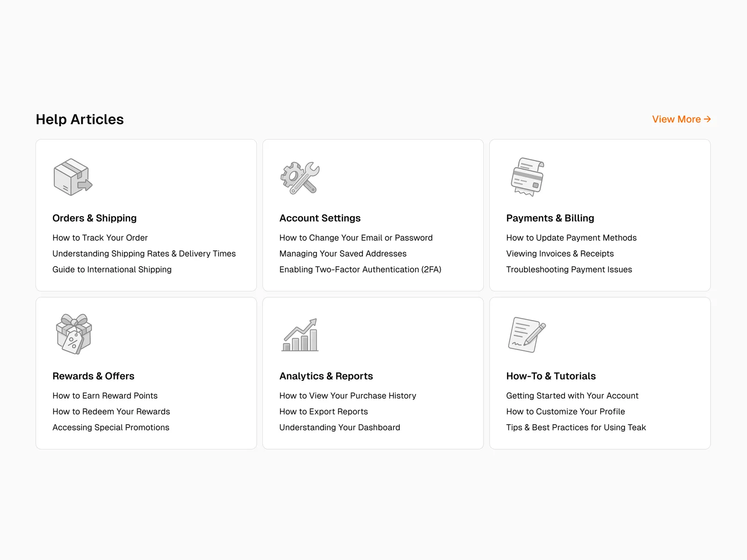Open How to Update Payment Methods
This screenshot has height=560, width=747.
[571, 238]
